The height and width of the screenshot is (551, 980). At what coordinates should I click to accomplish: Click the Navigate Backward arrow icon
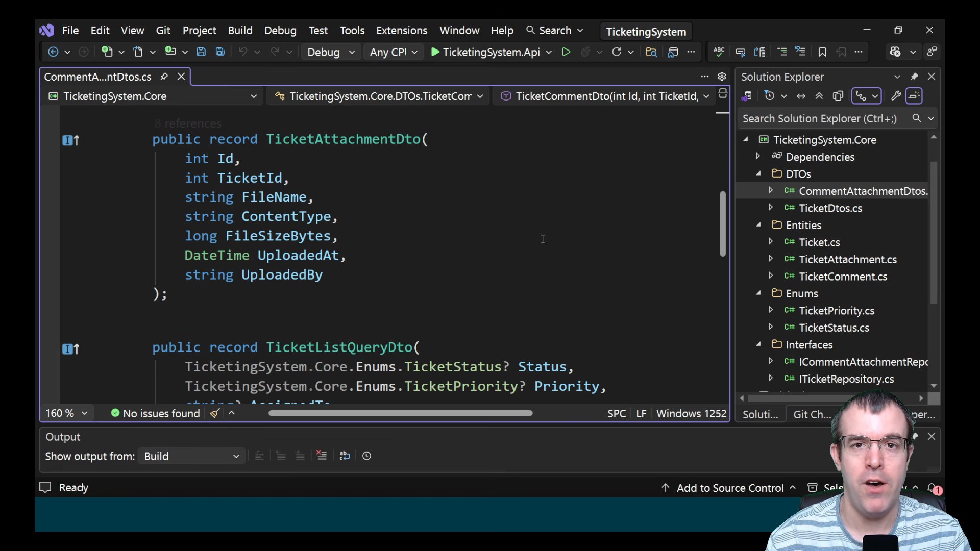(53, 52)
